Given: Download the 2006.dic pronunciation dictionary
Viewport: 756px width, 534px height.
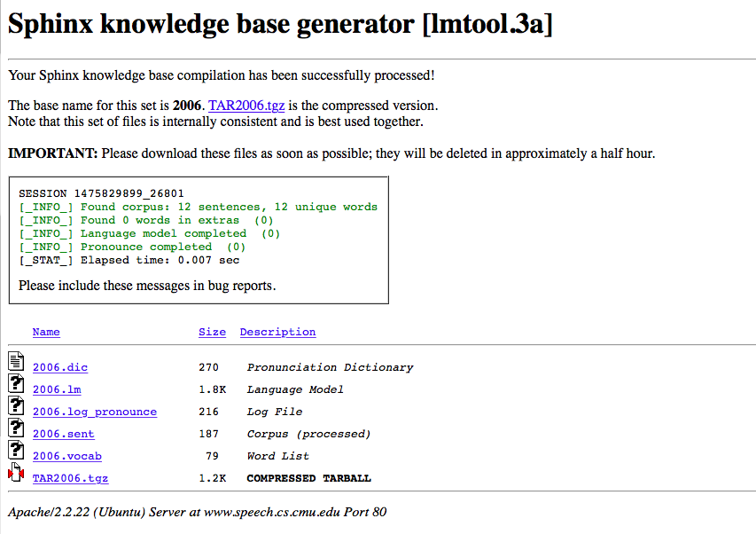Looking at the screenshot, I should pyautogui.click(x=60, y=367).
